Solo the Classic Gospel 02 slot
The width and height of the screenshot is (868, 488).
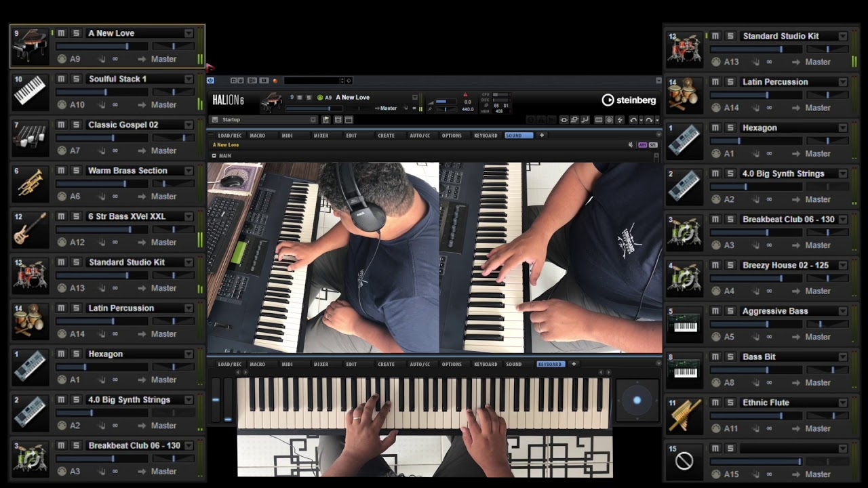point(76,125)
